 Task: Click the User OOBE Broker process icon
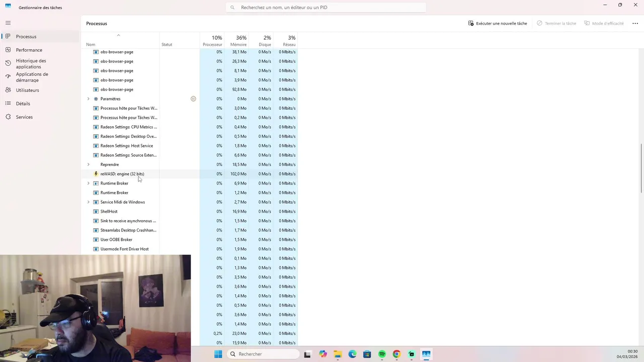coord(96,240)
